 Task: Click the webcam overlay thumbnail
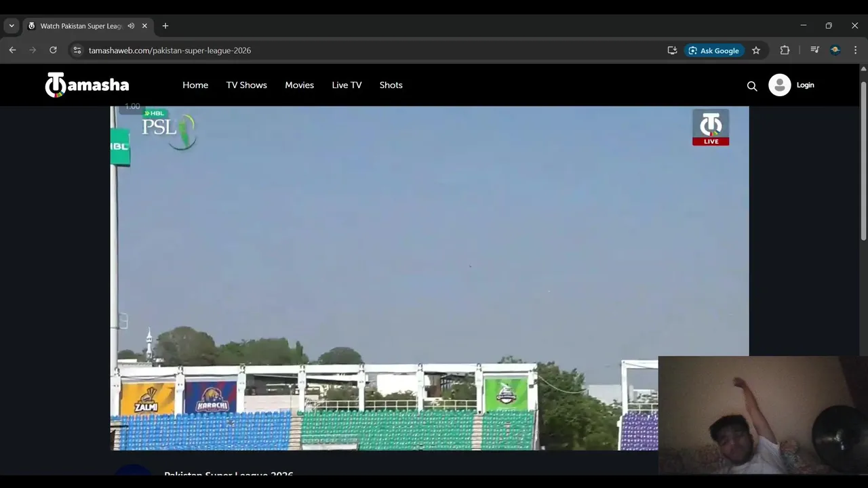(763, 415)
